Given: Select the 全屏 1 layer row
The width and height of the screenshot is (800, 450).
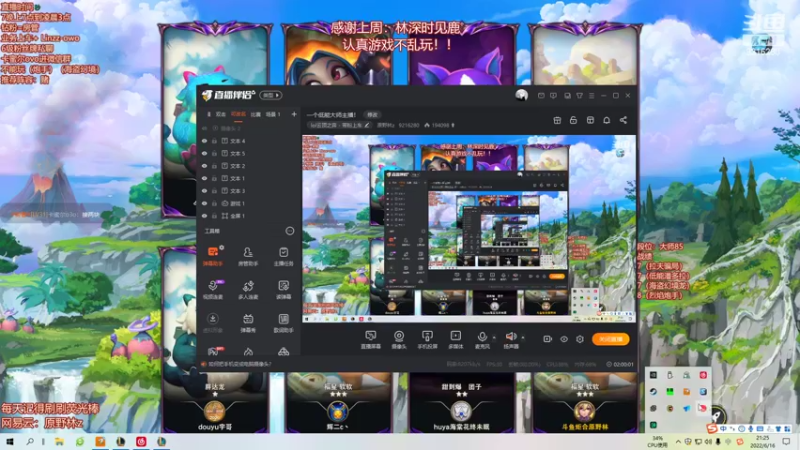Looking at the screenshot, I should 249,216.
